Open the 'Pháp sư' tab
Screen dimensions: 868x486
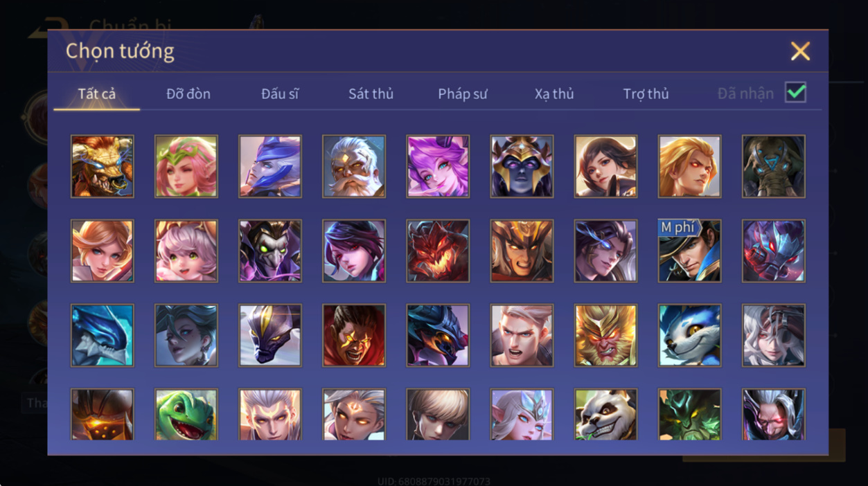[463, 93]
